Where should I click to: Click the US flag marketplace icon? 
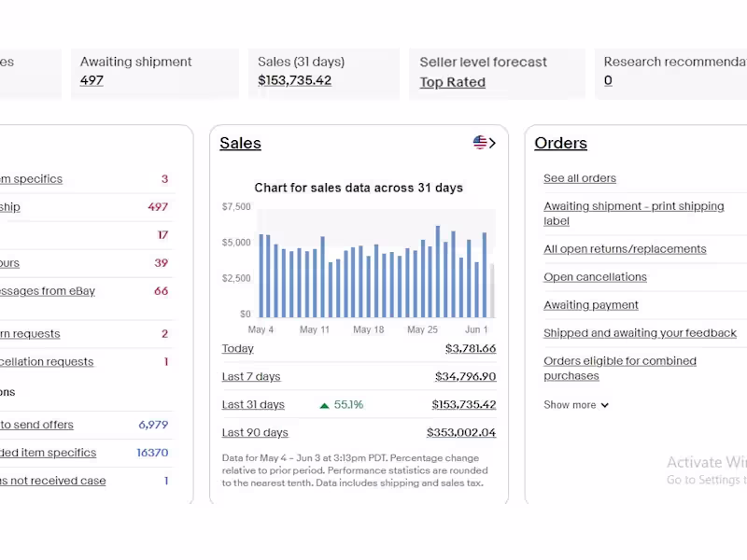coord(480,143)
